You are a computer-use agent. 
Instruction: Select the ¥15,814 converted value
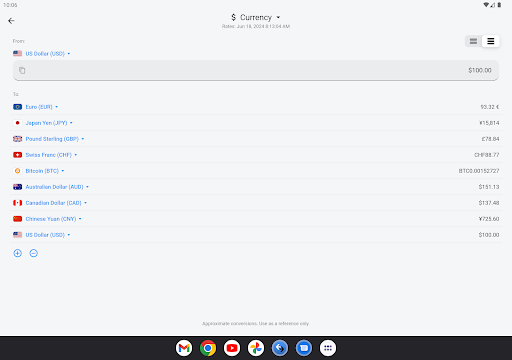coord(489,123)
